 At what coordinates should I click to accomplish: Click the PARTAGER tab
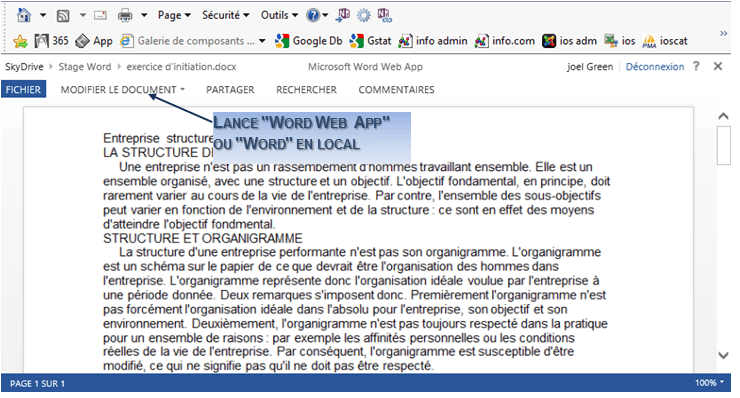point(230,90)
